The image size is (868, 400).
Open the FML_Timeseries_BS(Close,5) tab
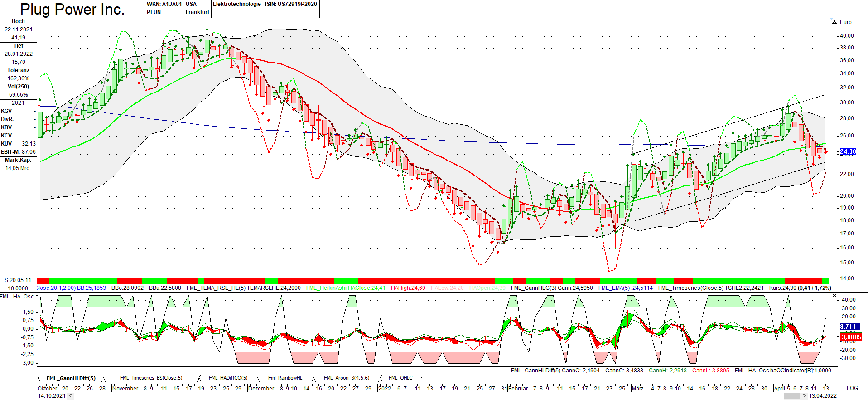[x=151, y=378]
